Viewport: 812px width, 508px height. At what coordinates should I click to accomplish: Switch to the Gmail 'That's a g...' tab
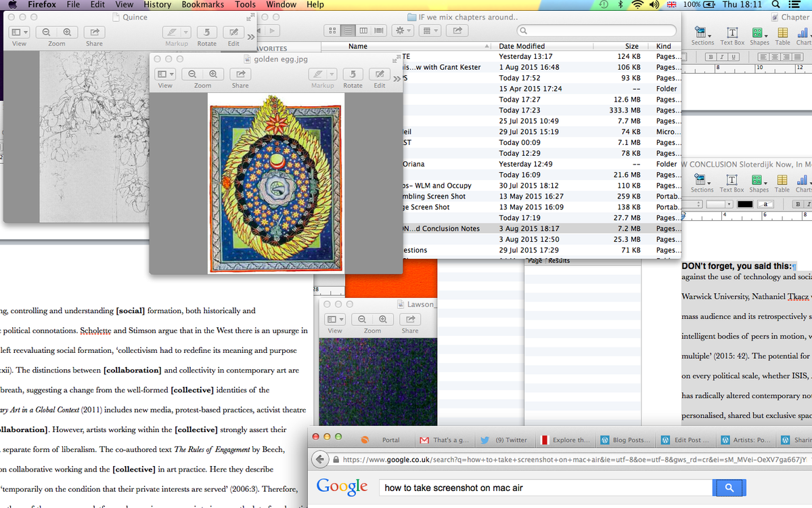pyautogui.click(x=444, y=440)
